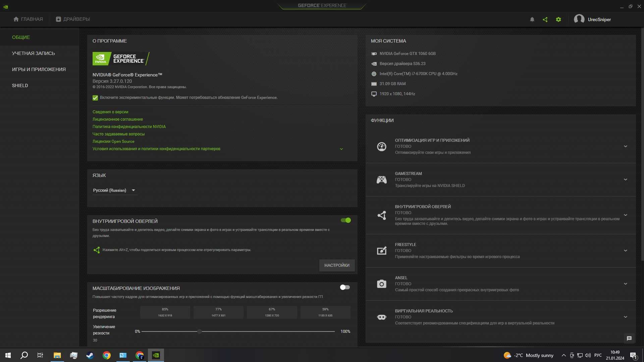Click the feedback chat icon

629,339
